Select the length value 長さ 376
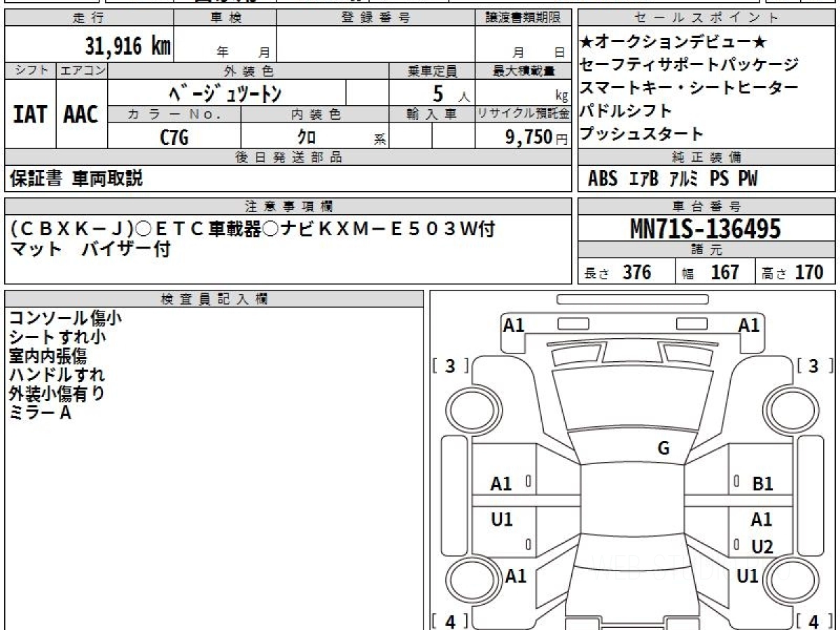840x630 pixels. coord(618,273)
